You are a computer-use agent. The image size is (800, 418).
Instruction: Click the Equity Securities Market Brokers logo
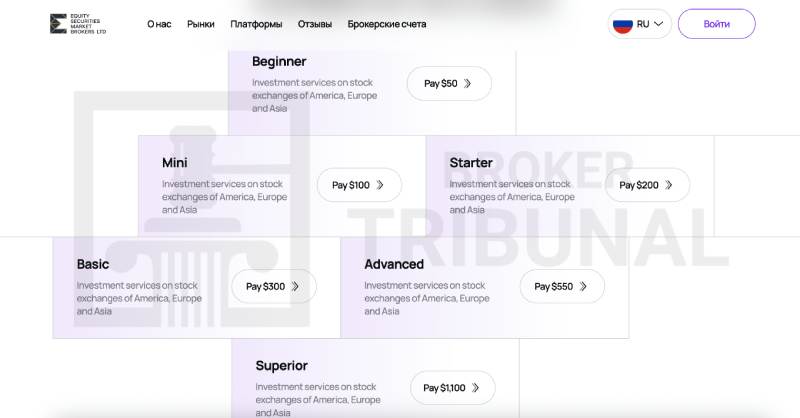tap(77, 24)
